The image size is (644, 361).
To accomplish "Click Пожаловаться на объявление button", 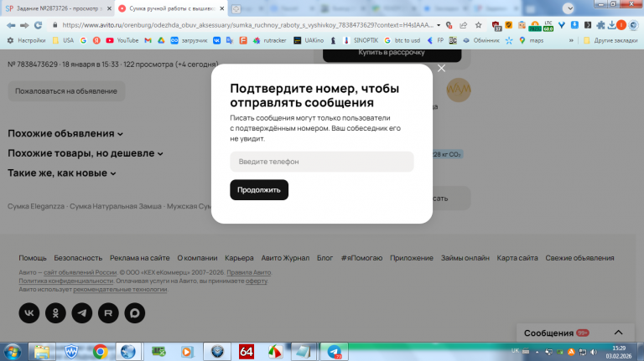I will coord(66,91).
